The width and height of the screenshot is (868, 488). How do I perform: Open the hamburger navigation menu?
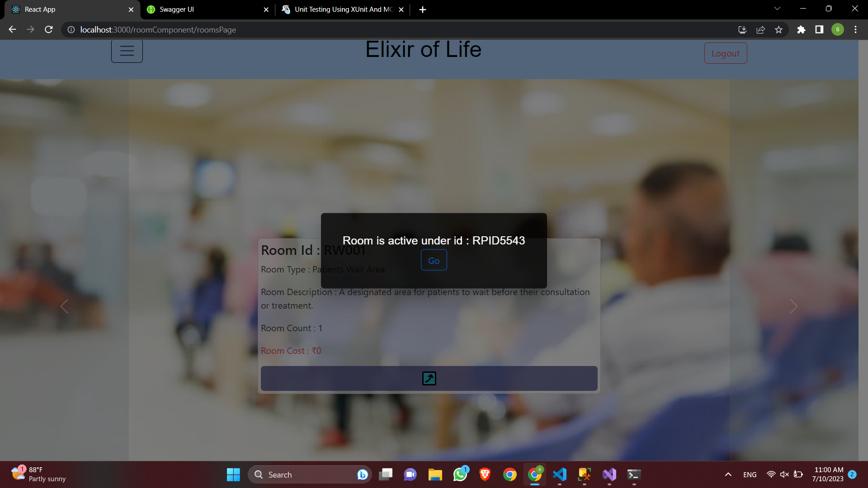pos(127,51)
